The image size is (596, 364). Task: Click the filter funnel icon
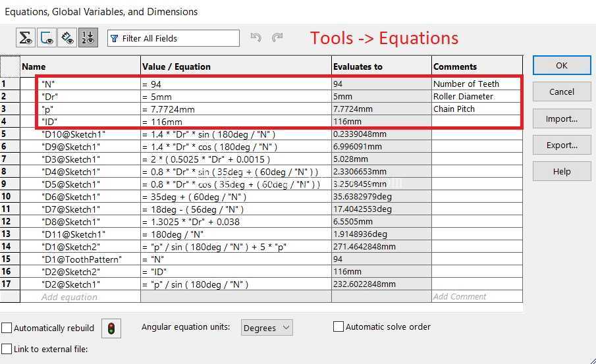(x=115, y=38)
